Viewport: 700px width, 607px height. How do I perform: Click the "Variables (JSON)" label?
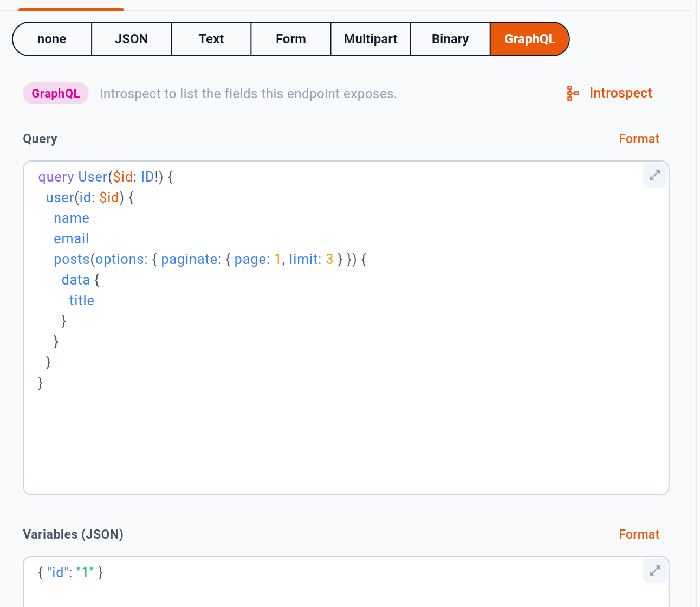pyautogui.click(x=73, y=534)
